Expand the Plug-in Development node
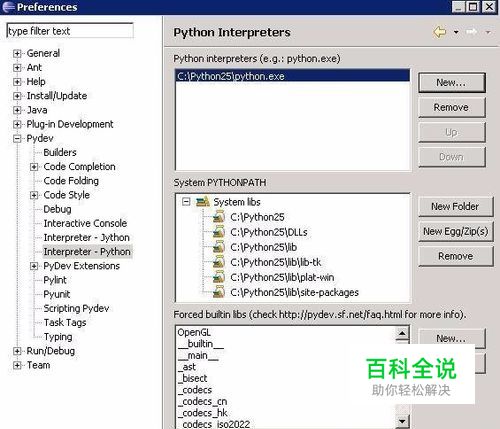Viewport: 500px width, 429px height. pyautogui.click(x=17, y=124)
